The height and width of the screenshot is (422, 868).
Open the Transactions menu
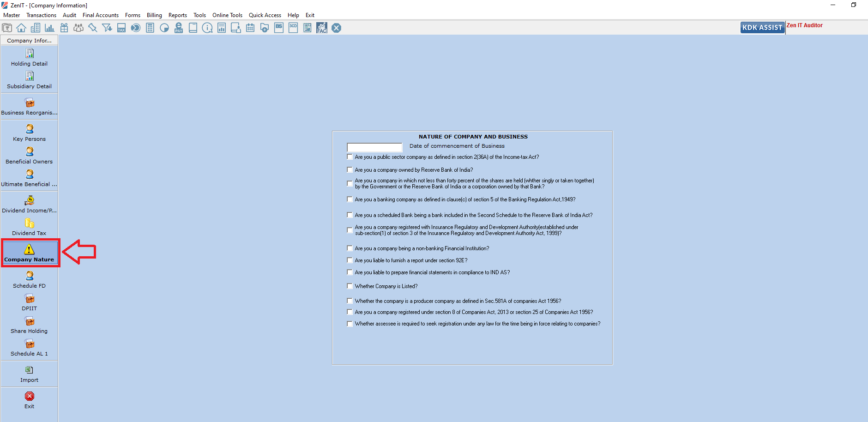click(x=41, y=15)
